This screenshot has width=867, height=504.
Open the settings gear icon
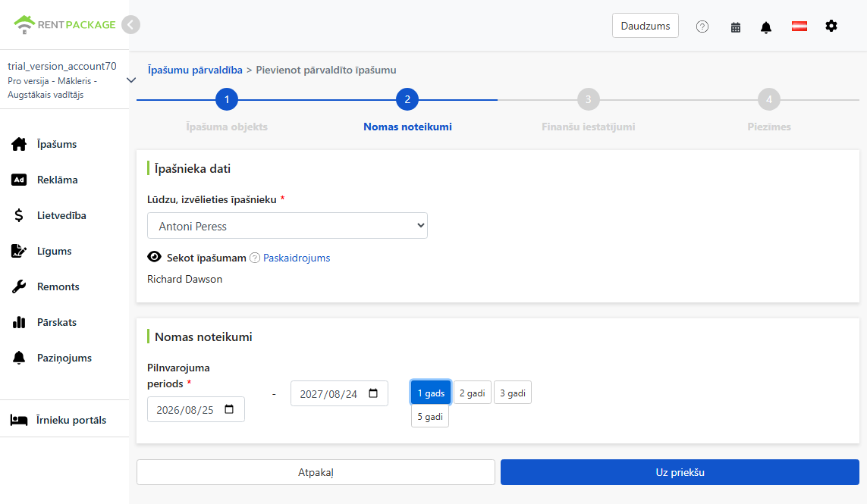(x=831, y=26)
